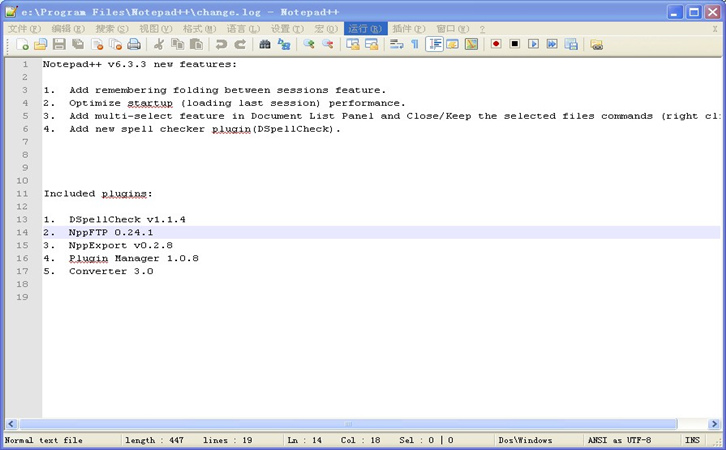Image resolution: width=726 pixels, height=450 pixels.
Task: Click Dos\Windows line ending in status bar
Action: point(525,440)
